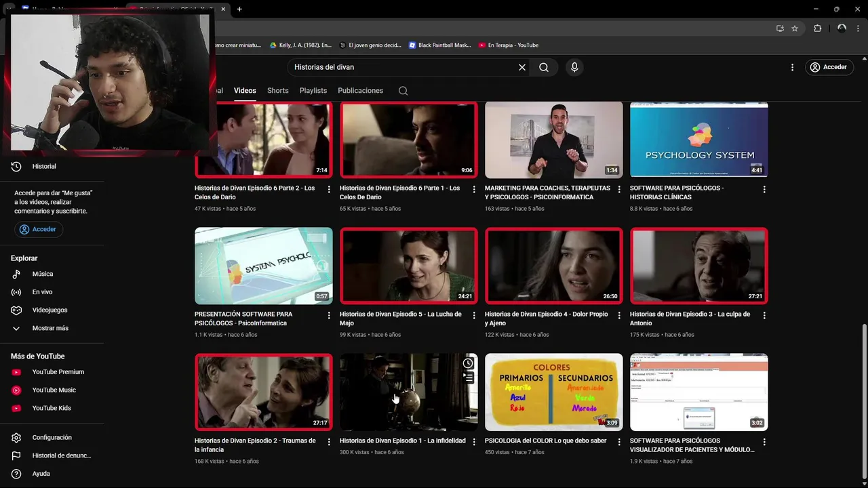Open Psychology System video thumbnail

click(698, 140)
